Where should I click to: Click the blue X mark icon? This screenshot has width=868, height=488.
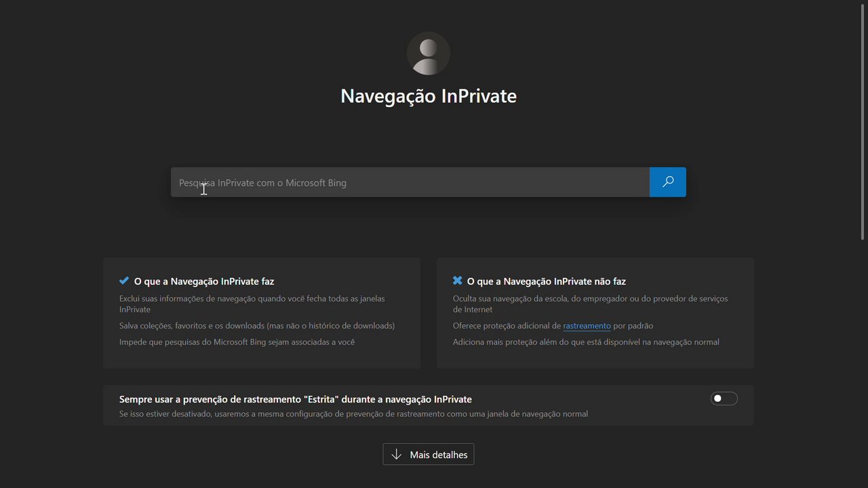tap(458, 281)
